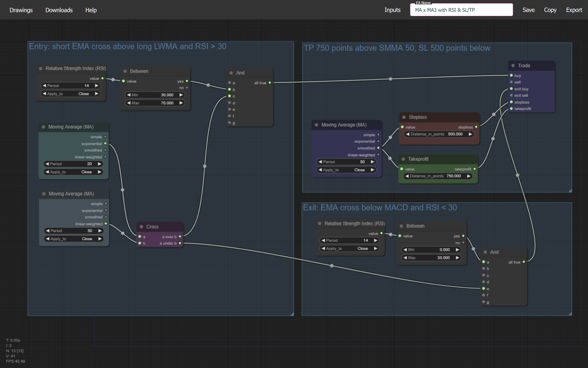This screenshot has width=588, height=368.
Task: Click the value output port on entry RSI node
Action: [x=102, y=78]
